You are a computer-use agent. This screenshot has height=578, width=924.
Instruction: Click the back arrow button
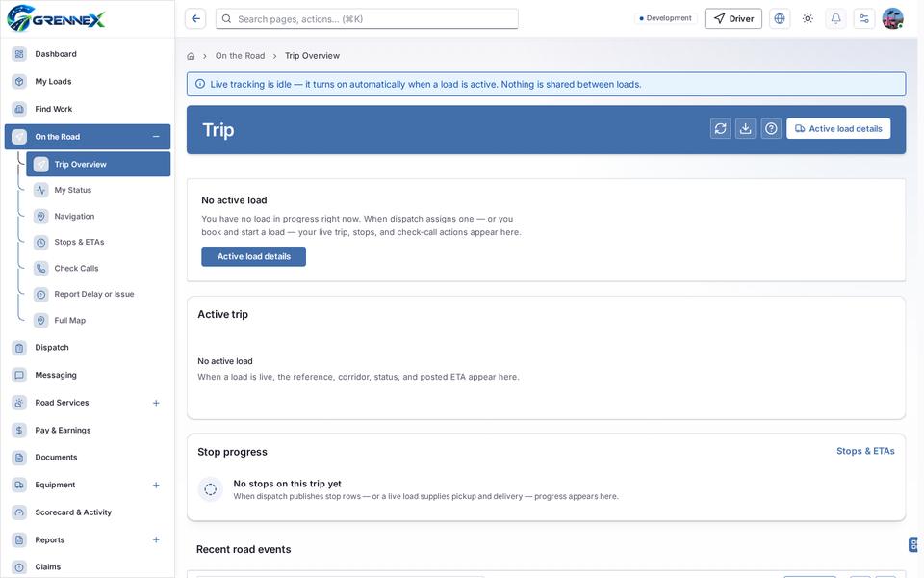point(195,19)
